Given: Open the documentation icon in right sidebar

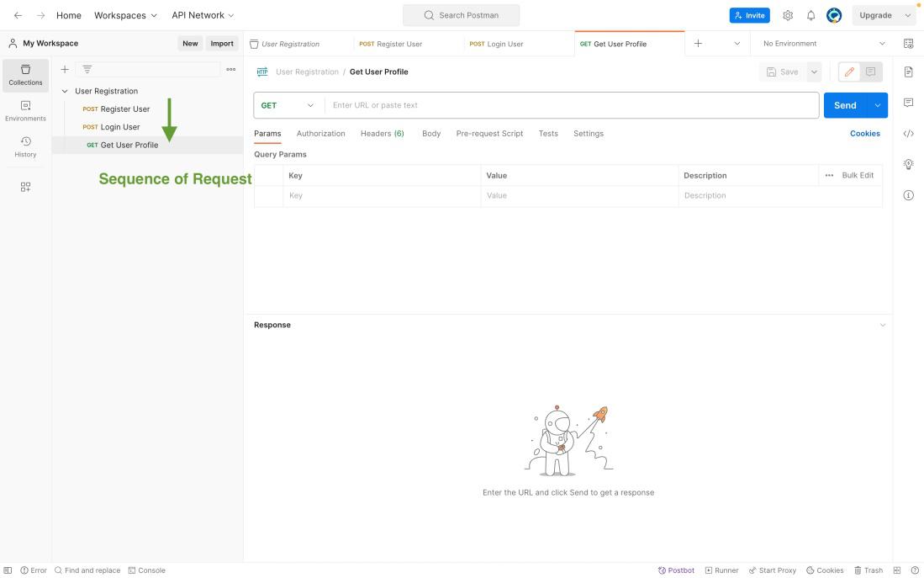Looking at the screenshot, I should [x=908, y=72].
